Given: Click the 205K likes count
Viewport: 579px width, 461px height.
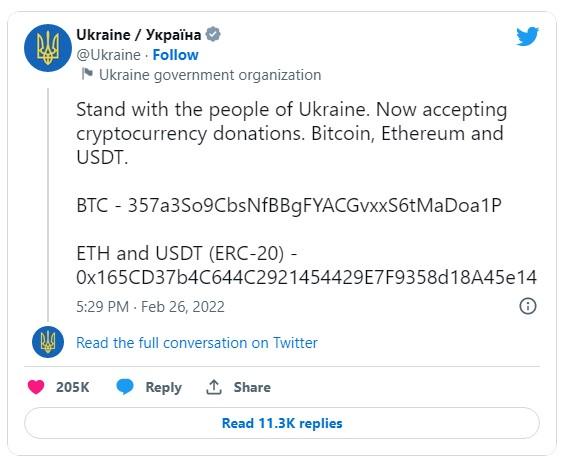Looking at the screenshot, I should pyautogui.click(x=72, y=387).
